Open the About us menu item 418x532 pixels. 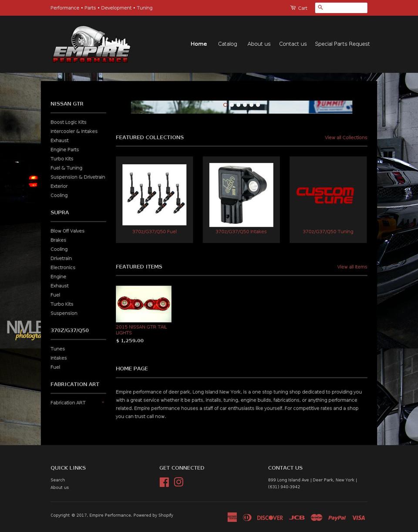(x=259, y=44)
